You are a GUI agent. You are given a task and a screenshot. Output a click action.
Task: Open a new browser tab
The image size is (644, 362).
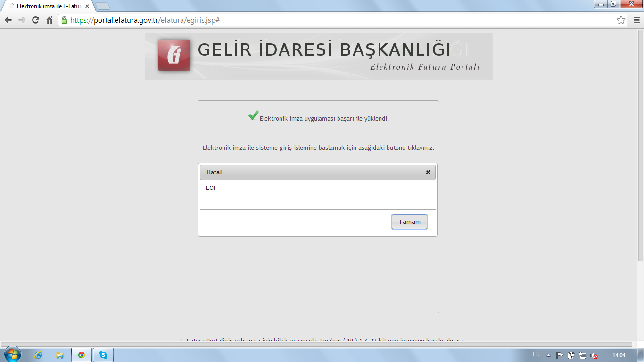(103, 6)
